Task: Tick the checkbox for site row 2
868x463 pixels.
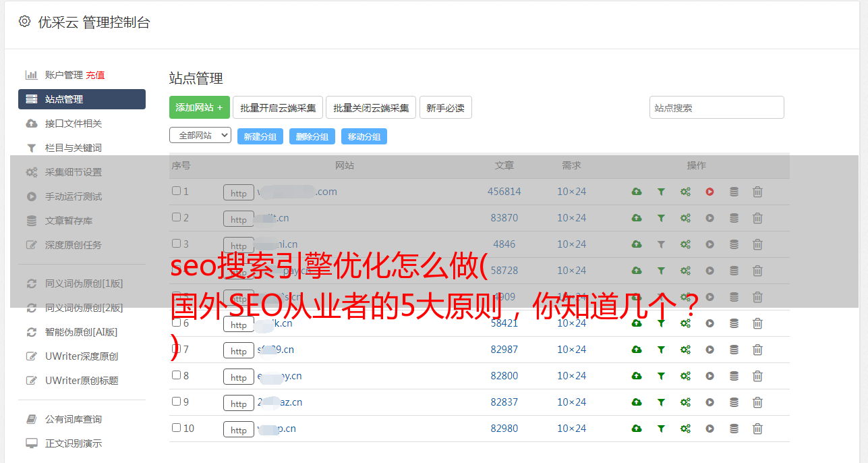Action: coord(176,217)
